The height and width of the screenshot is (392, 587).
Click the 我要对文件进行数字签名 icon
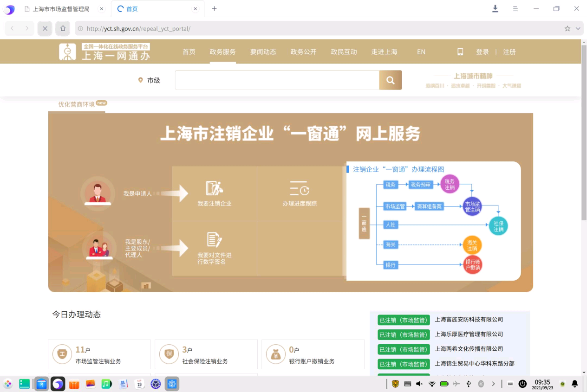coord(214,240)
